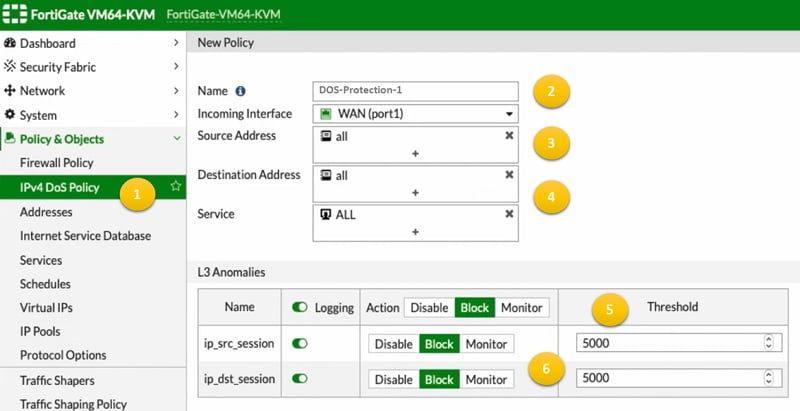This screenshot has height=411, width=800.
Task: Adjust ip_dst_session threshold stepper
Action: tap(768, 378)
